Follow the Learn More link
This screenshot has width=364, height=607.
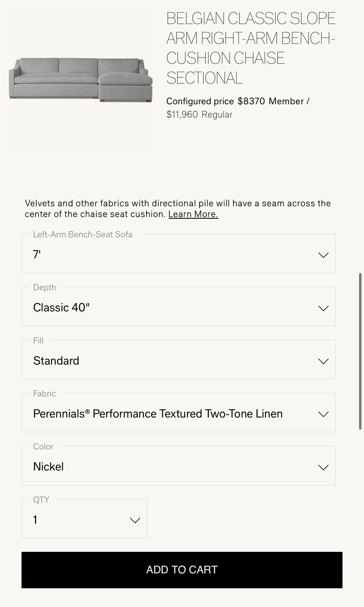(193, 214)
